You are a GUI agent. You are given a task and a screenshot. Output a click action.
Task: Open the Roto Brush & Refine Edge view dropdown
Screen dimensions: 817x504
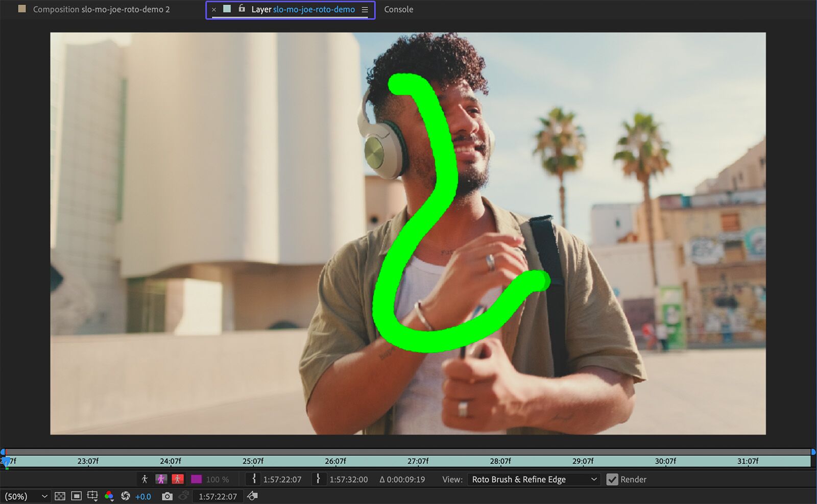tap(533, 480)
